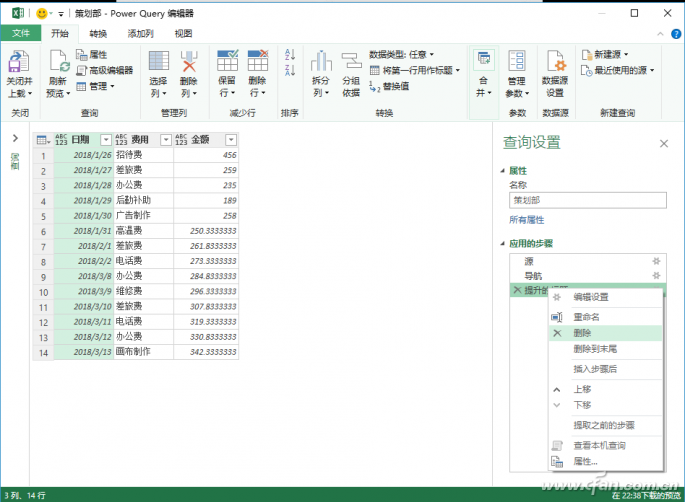Close the Query Settings (查询设置) pane
This screenshot has width=685, height=502.
pos(664,143)
